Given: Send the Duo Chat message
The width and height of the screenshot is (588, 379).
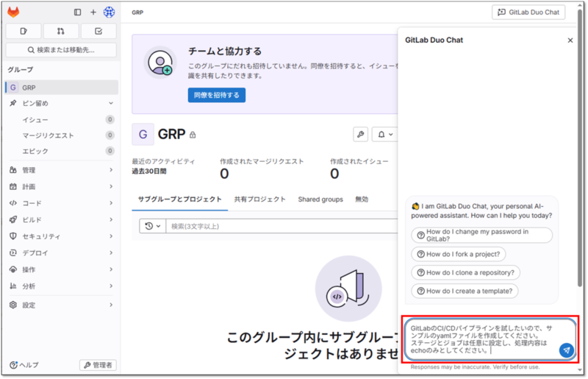Looking at the screenshot, I should (x=567, y=350).
